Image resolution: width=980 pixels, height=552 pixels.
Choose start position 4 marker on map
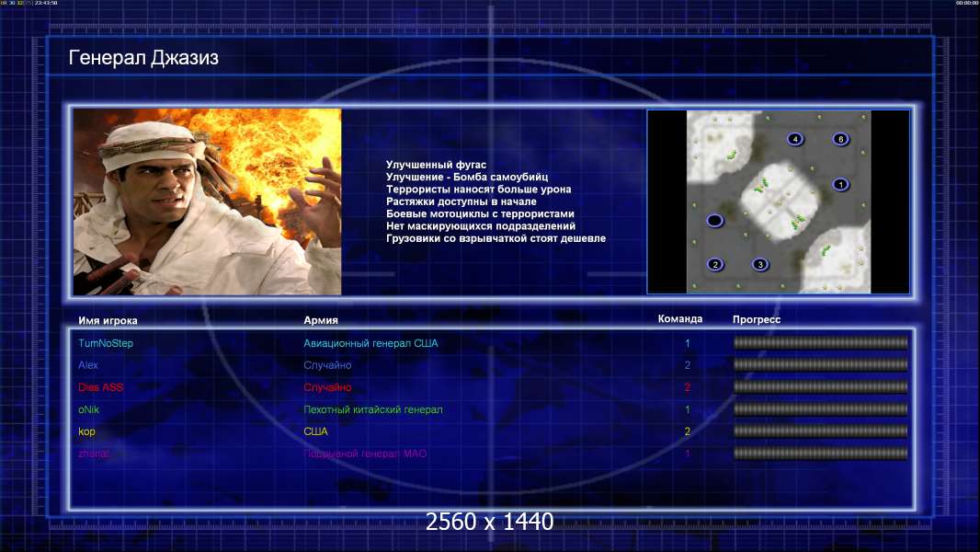pyautogui.click(x=795, y=139)
